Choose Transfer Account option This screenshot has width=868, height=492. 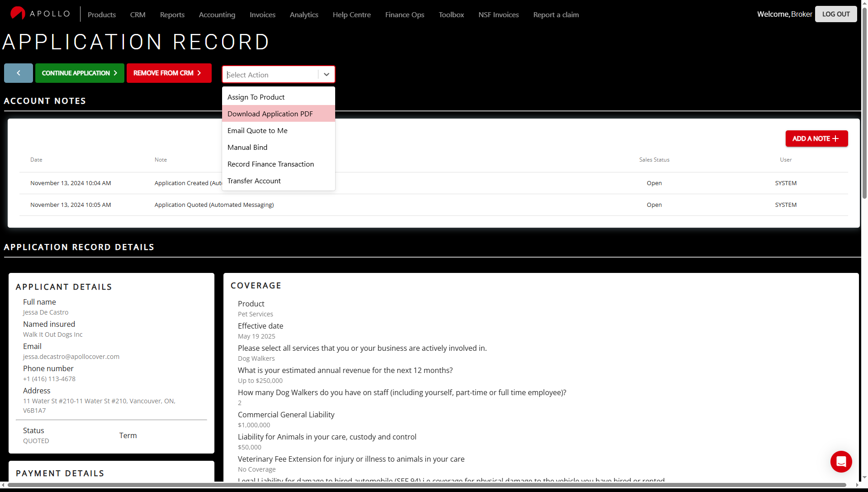pyautogui.click(x=254, y=181)
